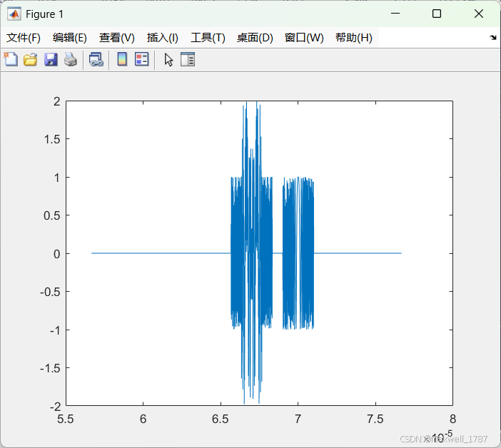Click the MATLAB logo in the title bar
The image size is (501, 448).
[x=14, y=14]
